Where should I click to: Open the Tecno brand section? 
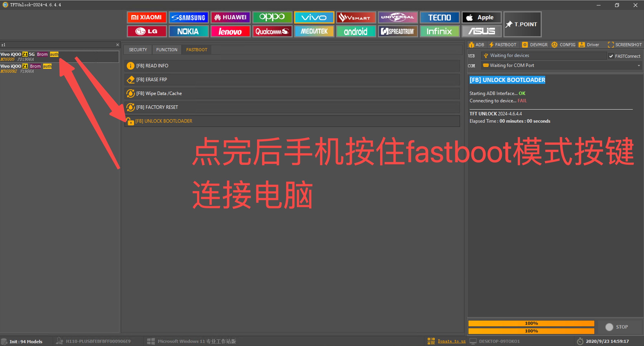pyautogui.click(x=439, y=17)
